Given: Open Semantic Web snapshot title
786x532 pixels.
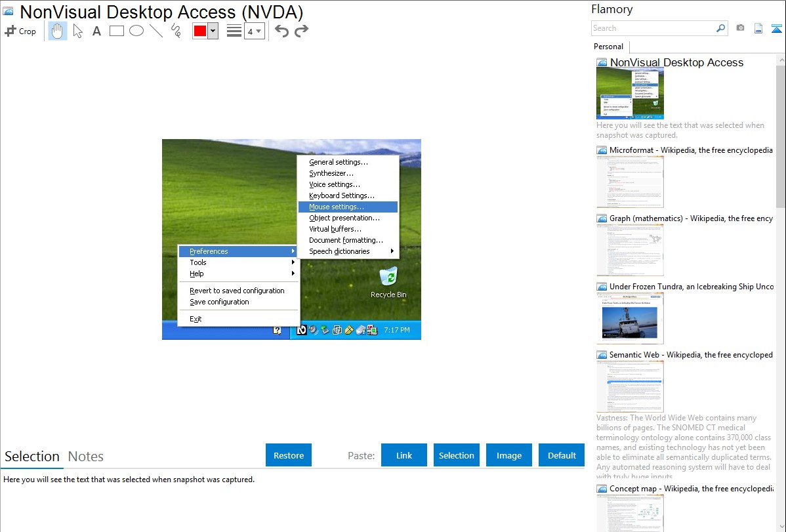Looking at the screenshot, I should 691,354.
